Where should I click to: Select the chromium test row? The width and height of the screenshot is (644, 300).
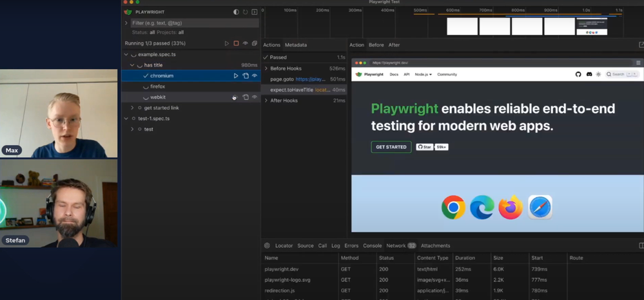(191, 75)
